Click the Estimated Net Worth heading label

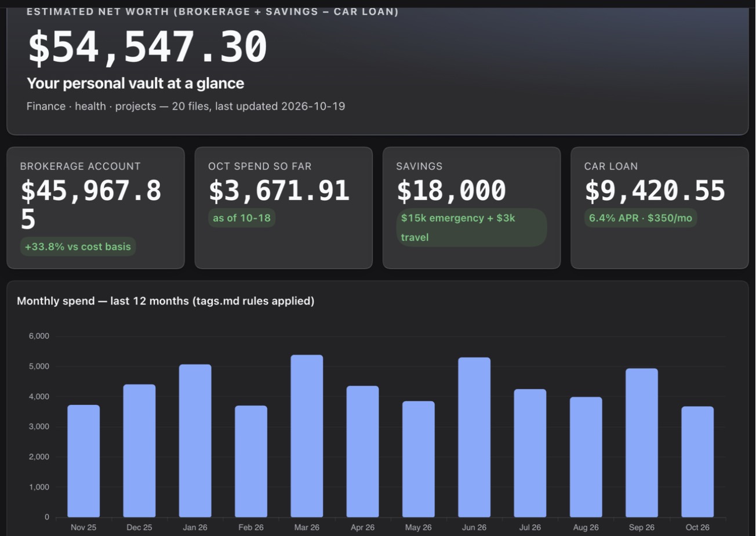tap(213, 12)
